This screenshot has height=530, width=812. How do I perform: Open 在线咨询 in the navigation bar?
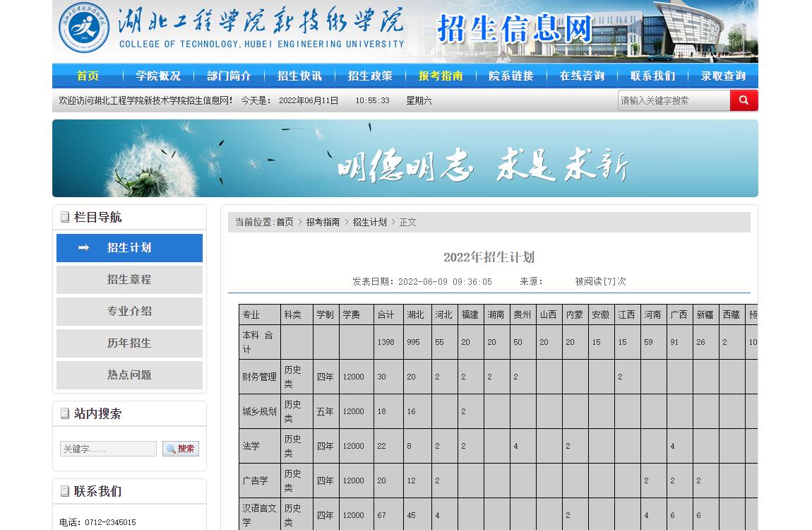pos(582,76)
